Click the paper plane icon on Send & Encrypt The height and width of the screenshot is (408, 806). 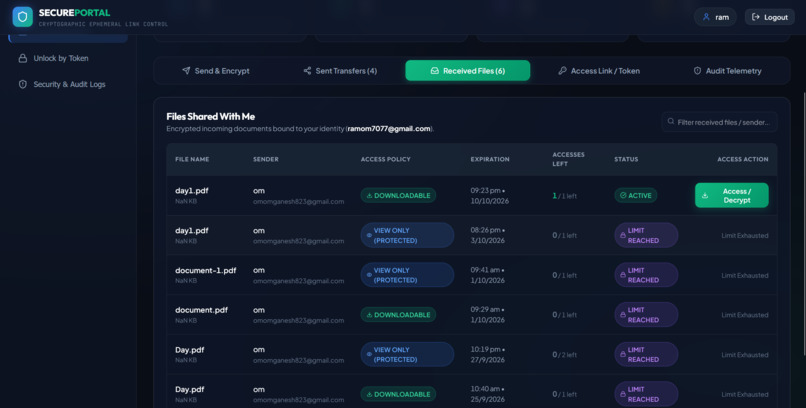pos(186,70)
